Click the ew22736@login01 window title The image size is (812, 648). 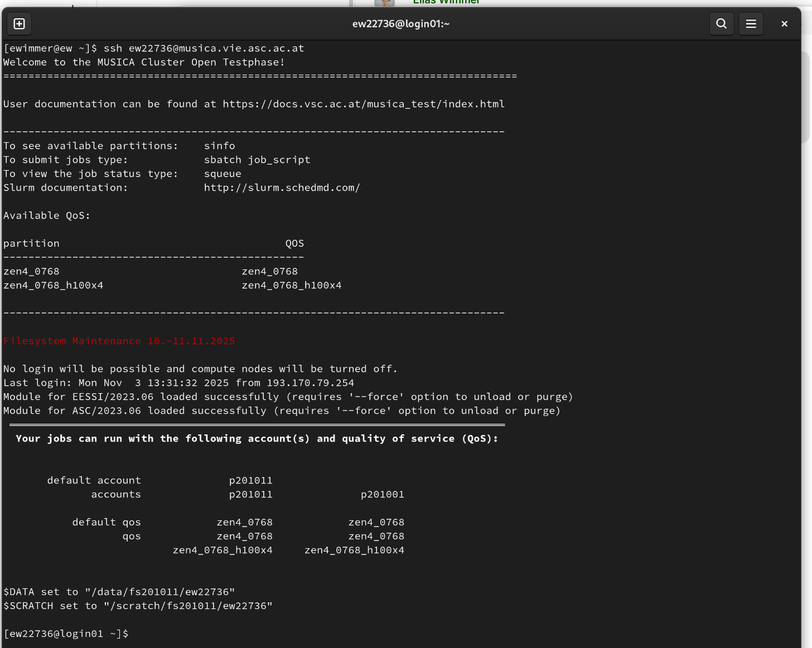400,23
